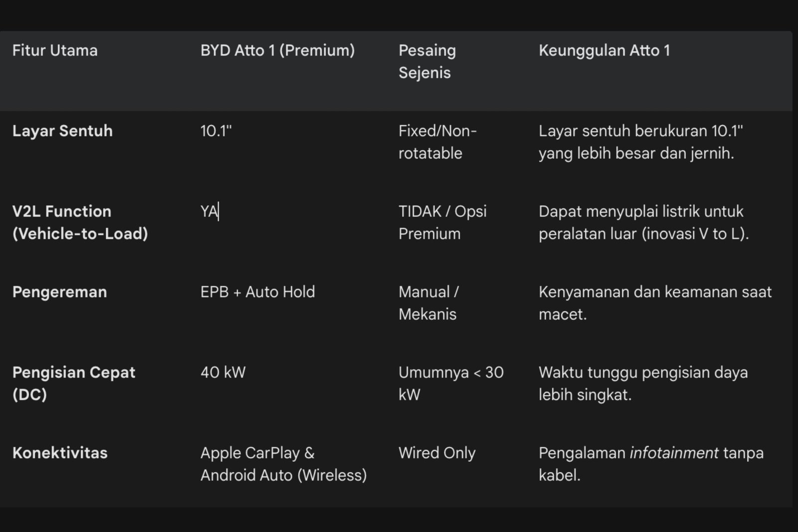Select the 'V2L Function (Vehicle-to-Load)' row label
798x532 pixels.
coord(80,222)
